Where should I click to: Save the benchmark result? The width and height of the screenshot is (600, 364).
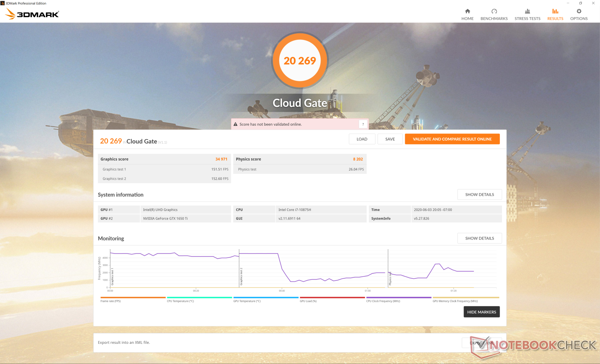click(390, 139)
